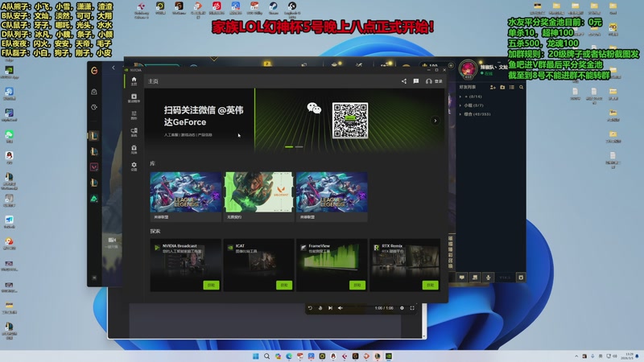The image size is (644, 362).
Task: Click the WeChat QR code on banner
Action: [350, 121]
